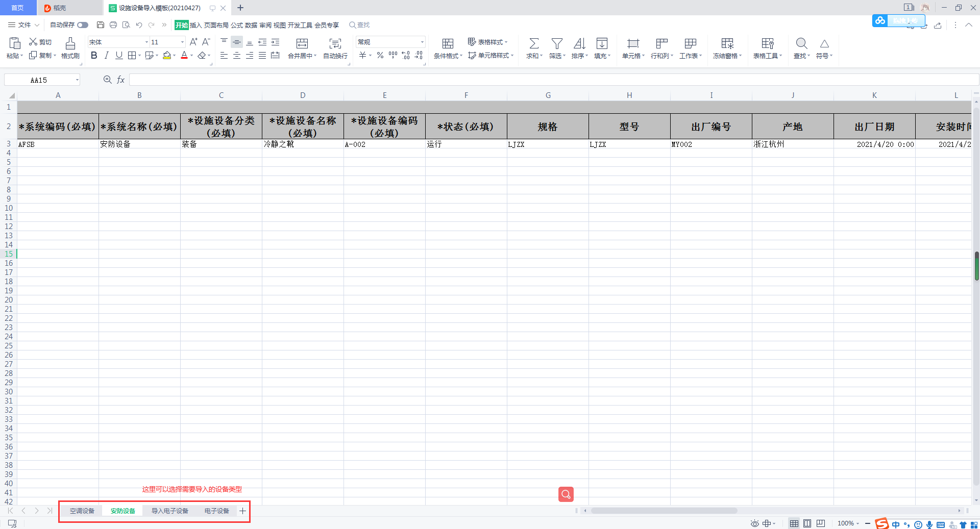The width and height of the screenshot is (980, 529).
Task: Undo the last action
Action: pos(139,24)
